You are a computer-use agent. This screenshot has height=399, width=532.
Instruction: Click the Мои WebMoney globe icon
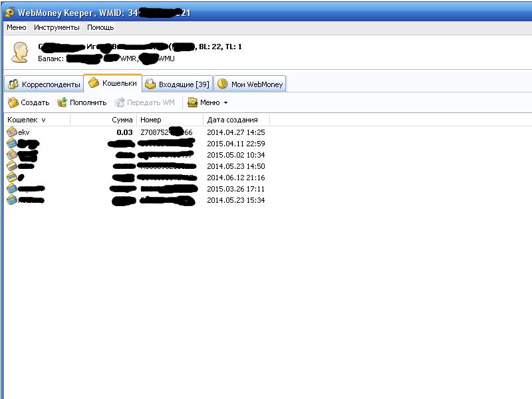(x=223, y=84)
